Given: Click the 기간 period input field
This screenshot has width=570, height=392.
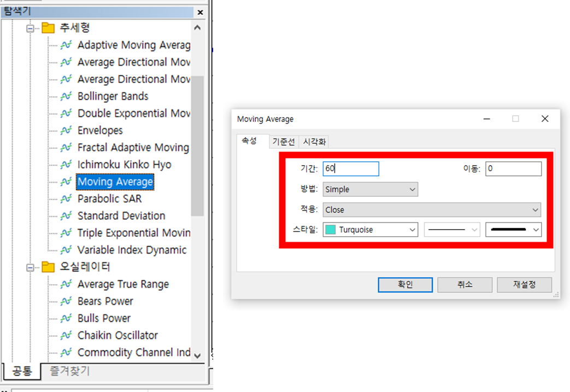Looking at the screenshot, I should (x=351, y=169).
